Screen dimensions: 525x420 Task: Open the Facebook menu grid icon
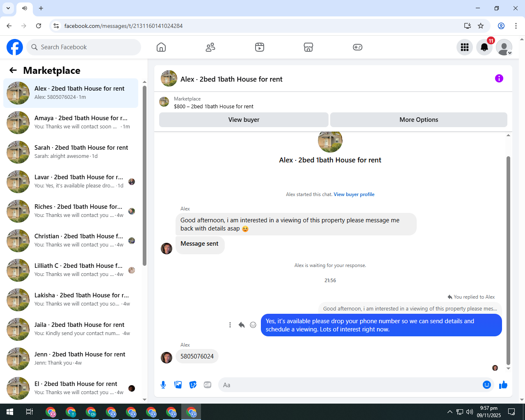pos(465,47)
